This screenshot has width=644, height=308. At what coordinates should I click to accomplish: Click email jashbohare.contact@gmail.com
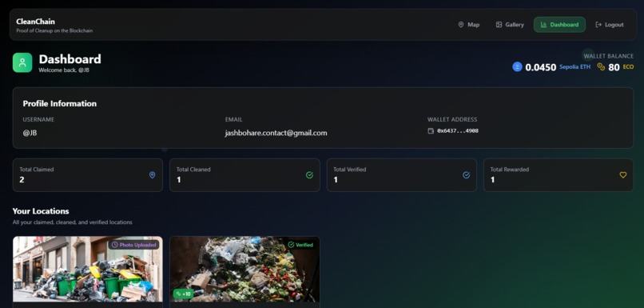[276, 133]
